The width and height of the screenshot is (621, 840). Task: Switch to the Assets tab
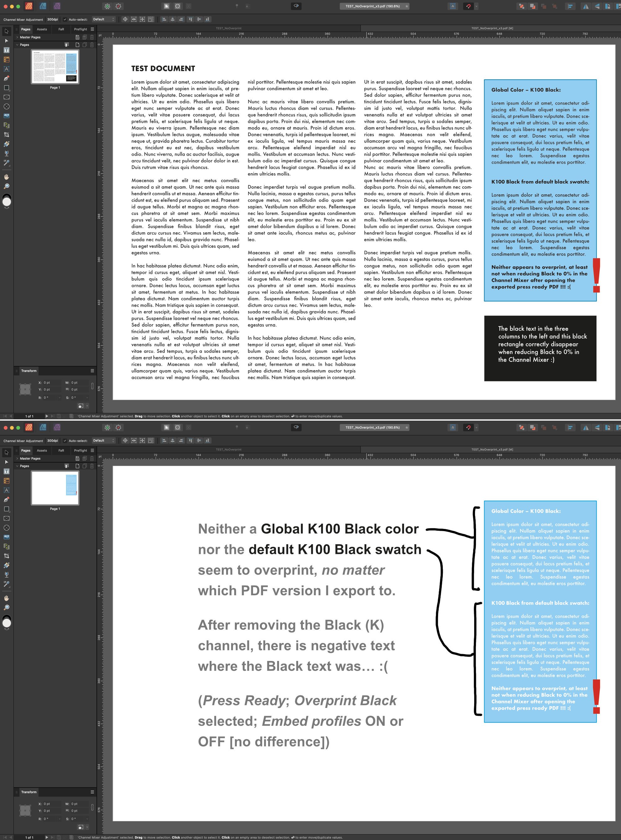(42, 29)
